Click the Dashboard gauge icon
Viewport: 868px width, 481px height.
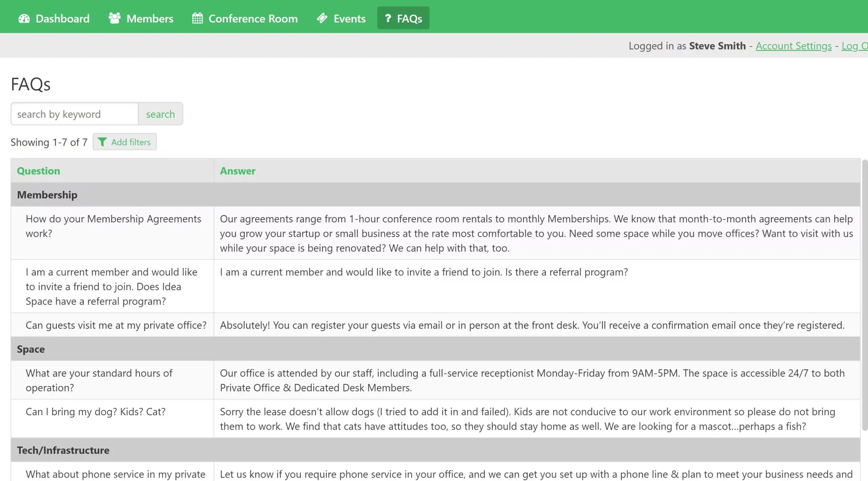[24, 18]
